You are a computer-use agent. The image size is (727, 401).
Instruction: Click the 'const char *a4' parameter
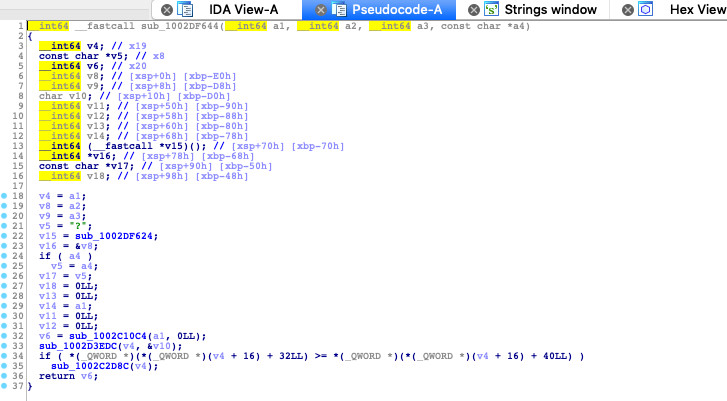click(482, 26)
